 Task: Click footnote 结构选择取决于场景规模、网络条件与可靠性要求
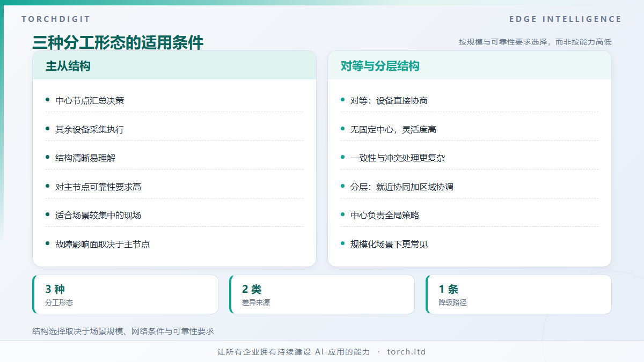click(123, 331)
